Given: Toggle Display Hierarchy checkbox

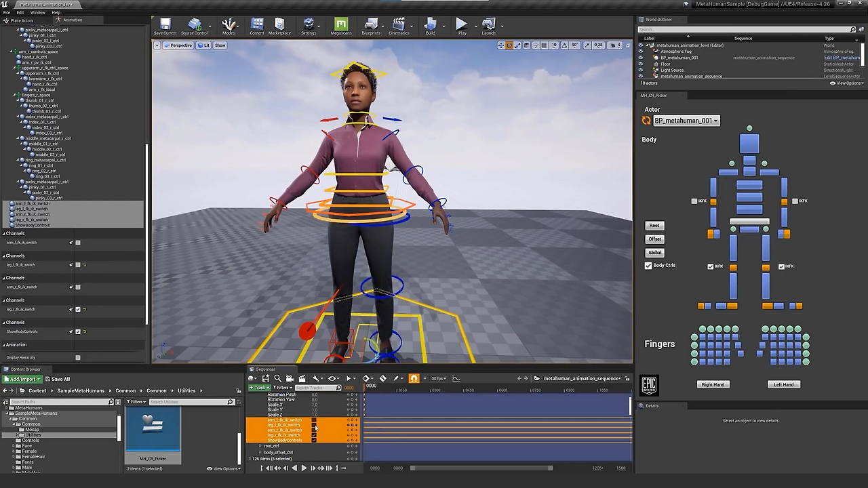Looking at the screenshot, I should click(78, 358).
